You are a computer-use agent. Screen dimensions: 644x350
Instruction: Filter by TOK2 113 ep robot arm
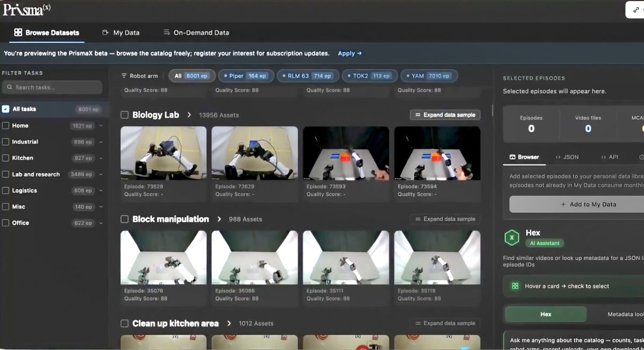click(370, 76)
